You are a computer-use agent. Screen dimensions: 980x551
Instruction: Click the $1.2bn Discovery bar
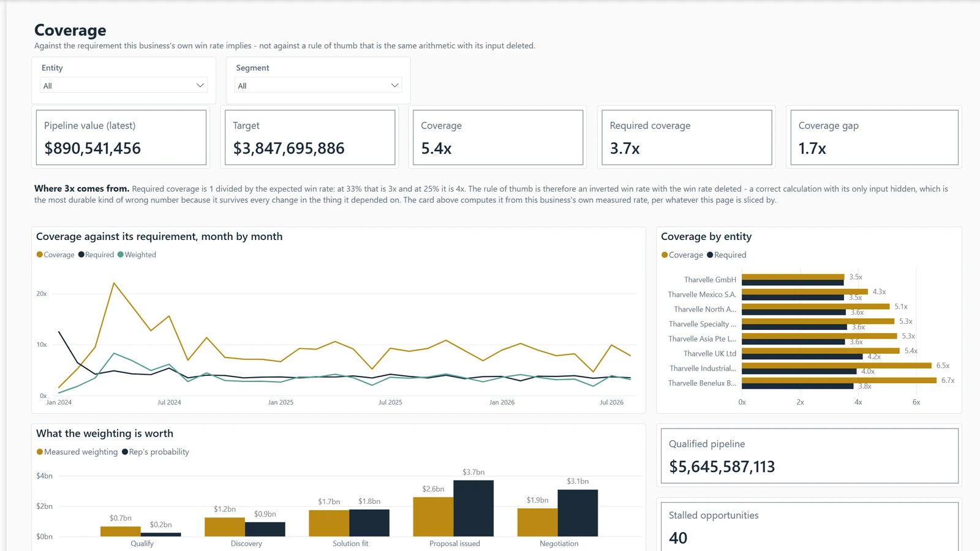(225, 527)
